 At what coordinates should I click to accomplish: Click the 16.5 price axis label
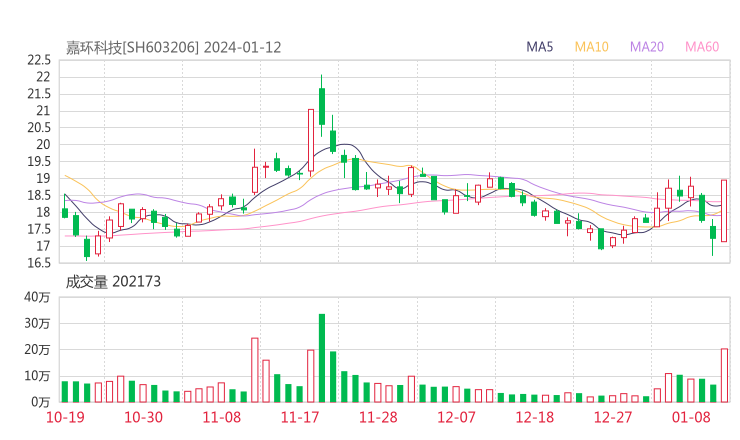pyautogui.click(x=39, y=263)
